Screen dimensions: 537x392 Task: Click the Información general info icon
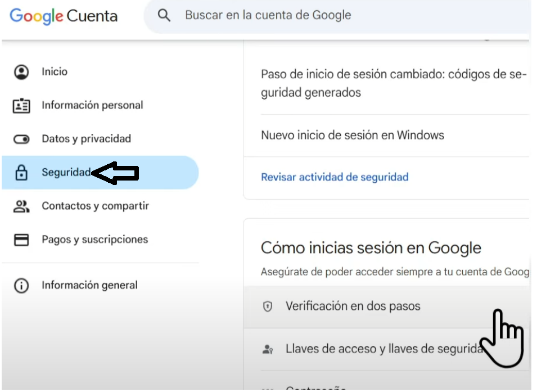[21, 286]
